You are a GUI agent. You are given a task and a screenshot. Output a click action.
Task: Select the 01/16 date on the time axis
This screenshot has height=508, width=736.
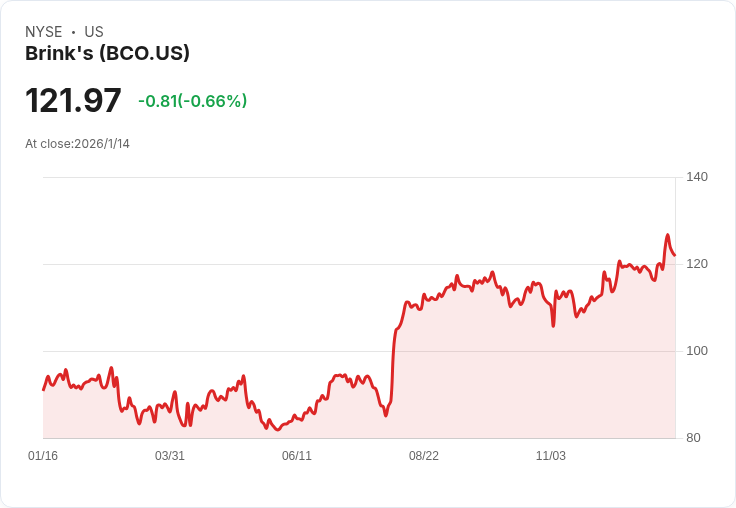(43, 456)
